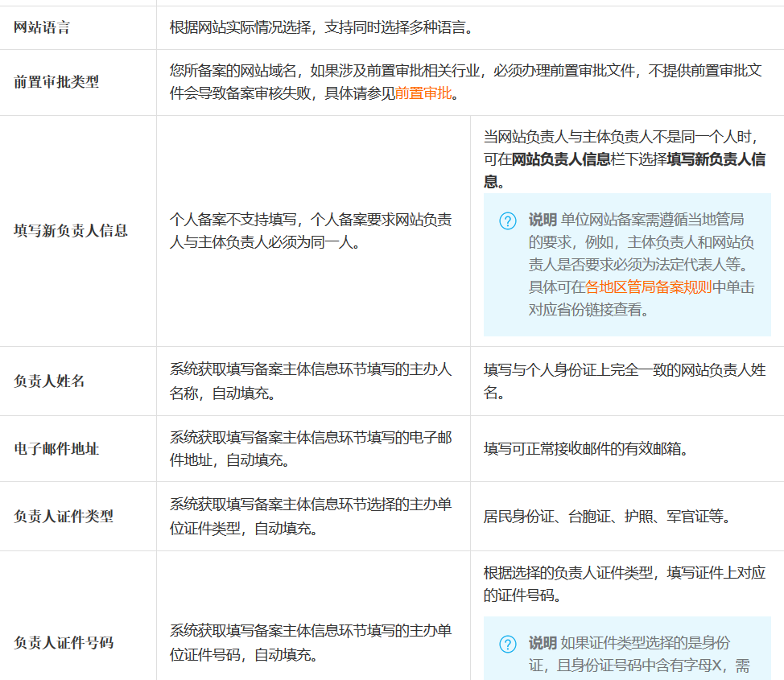
Task: Click the bold 网站负责人信息 text
Action: click(x=560, y=159)
